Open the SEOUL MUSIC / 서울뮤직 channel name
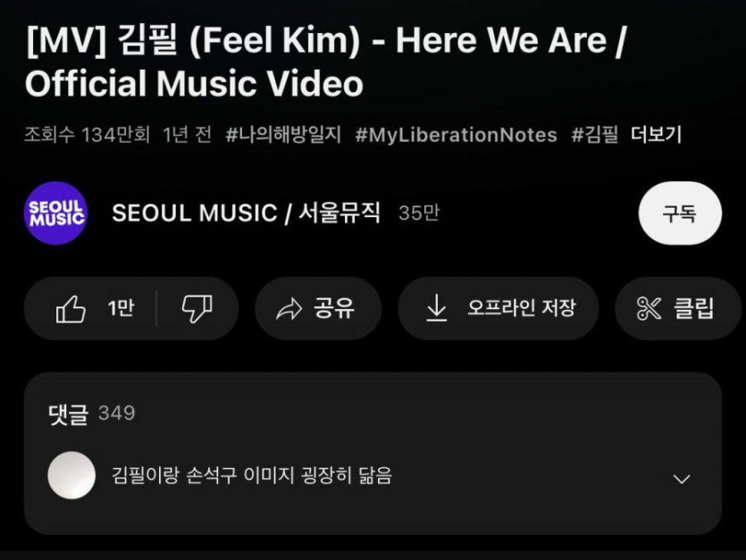Image resolution: width=746 pixels, height=560 pixels. tap(246, 213)
